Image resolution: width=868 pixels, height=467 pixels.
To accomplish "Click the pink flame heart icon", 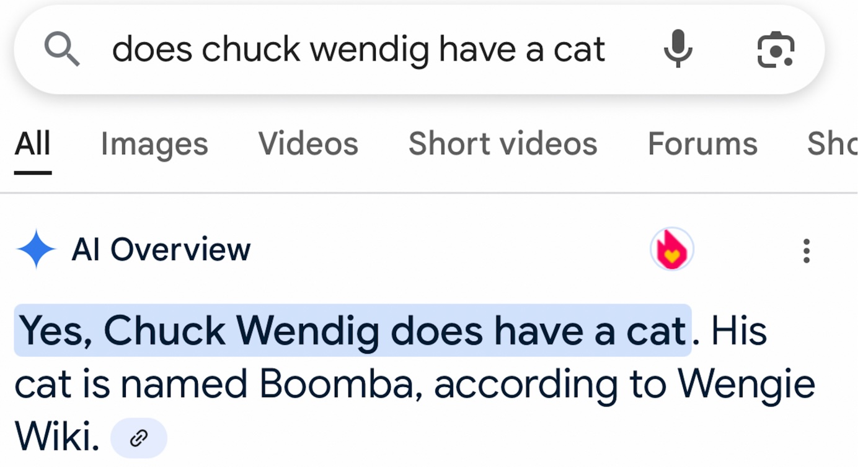I will point(671,250).
